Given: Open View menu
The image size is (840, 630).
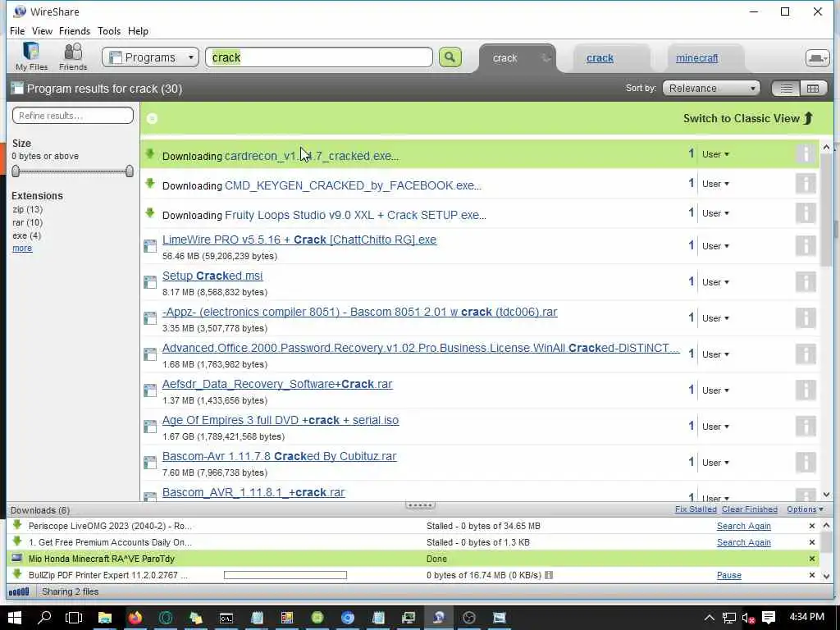Looking at the screenshot, I should (42, 31).
